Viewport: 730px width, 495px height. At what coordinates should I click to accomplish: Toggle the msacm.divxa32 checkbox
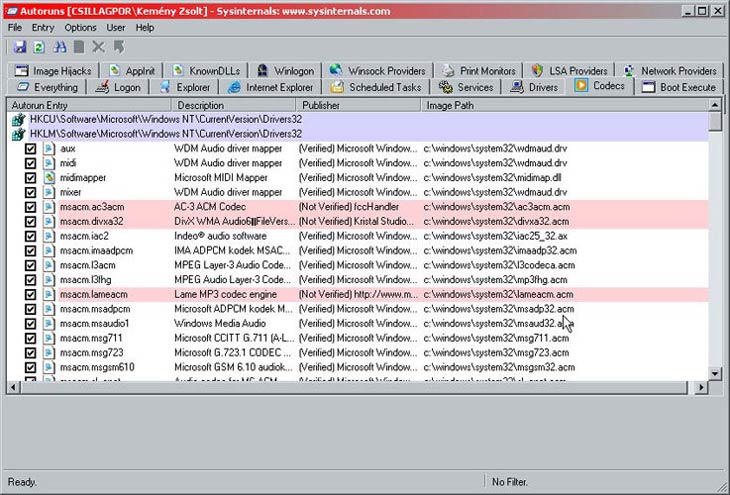point(30,221)
